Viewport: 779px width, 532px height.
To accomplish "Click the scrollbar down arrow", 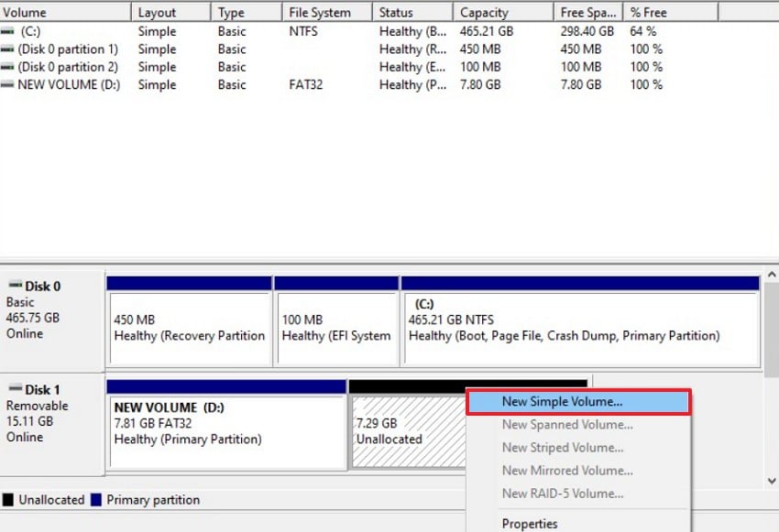I will pos(771,481).
